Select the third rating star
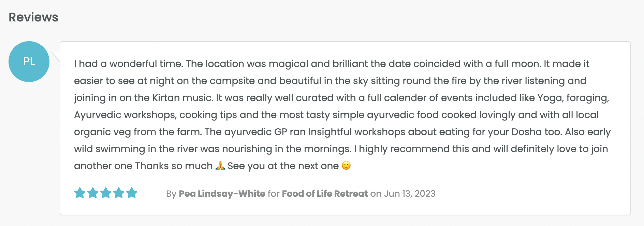Viewport: 644px width, 226px height. [105, 193]
